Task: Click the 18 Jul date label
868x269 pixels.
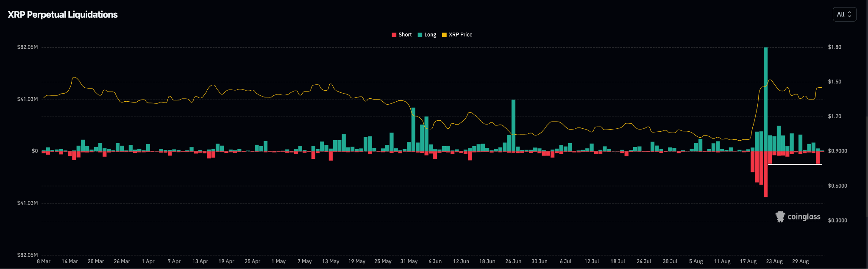Action: (618, 261)
